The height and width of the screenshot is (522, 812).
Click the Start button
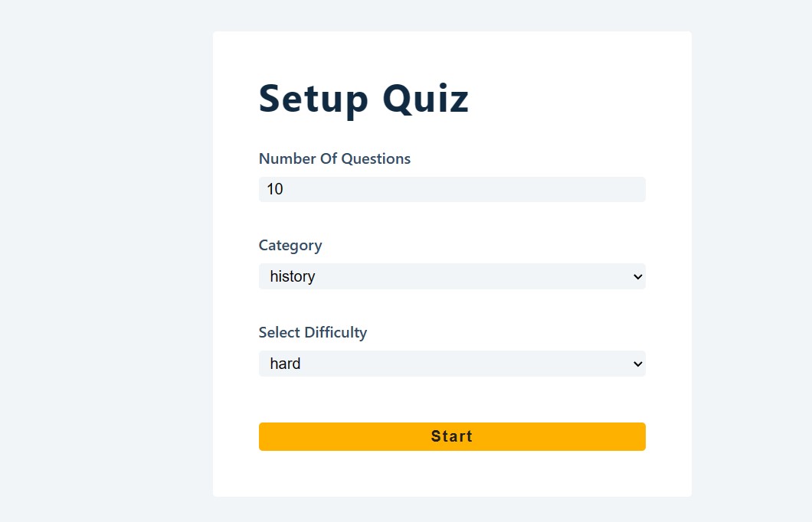[x=452, y=436]
